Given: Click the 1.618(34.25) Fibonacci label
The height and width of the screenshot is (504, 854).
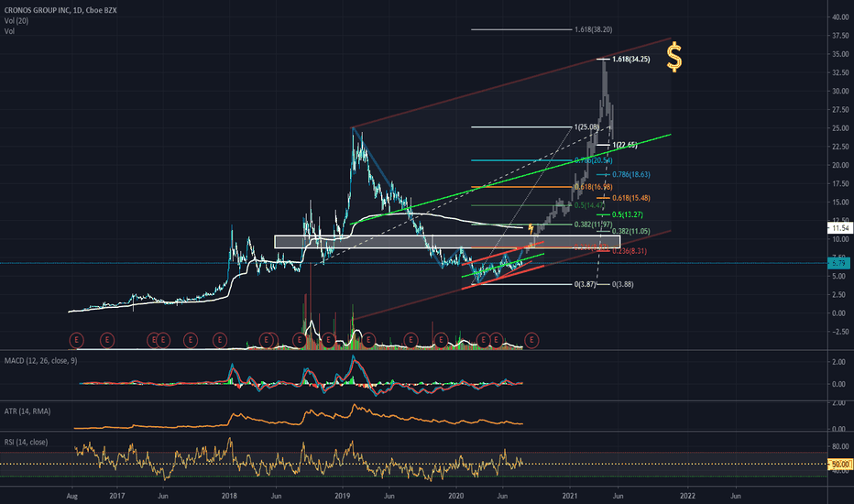Looking at the screenshot, I should pyautogui.click(x=630, y=59).
